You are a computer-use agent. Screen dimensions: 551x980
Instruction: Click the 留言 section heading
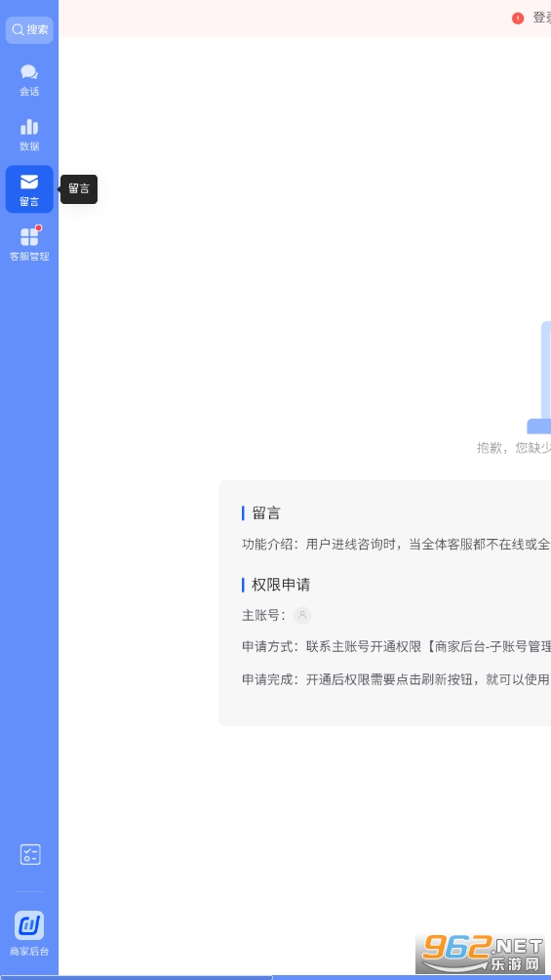[x=266, y=513]
